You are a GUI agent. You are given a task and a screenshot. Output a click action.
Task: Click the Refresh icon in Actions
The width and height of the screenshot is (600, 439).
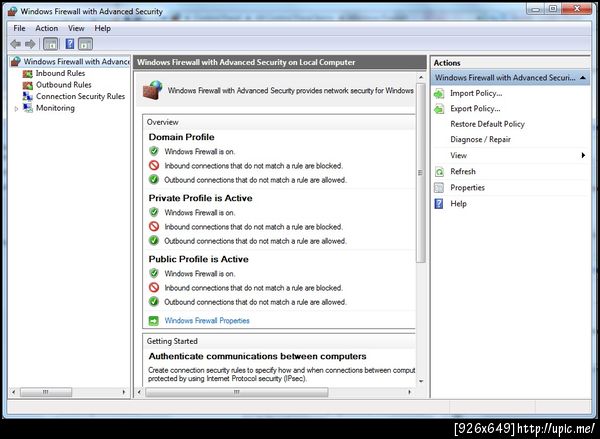(439, 172)
